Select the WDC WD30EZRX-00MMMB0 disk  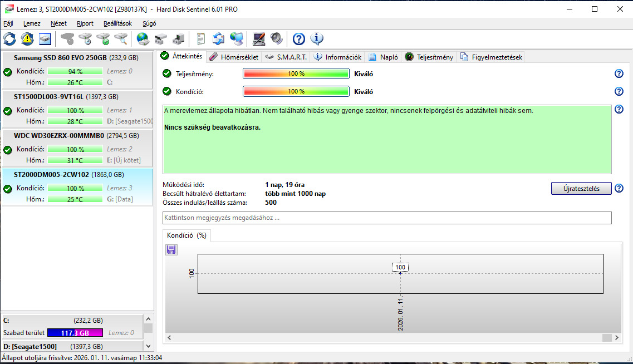tap(77, 147)
